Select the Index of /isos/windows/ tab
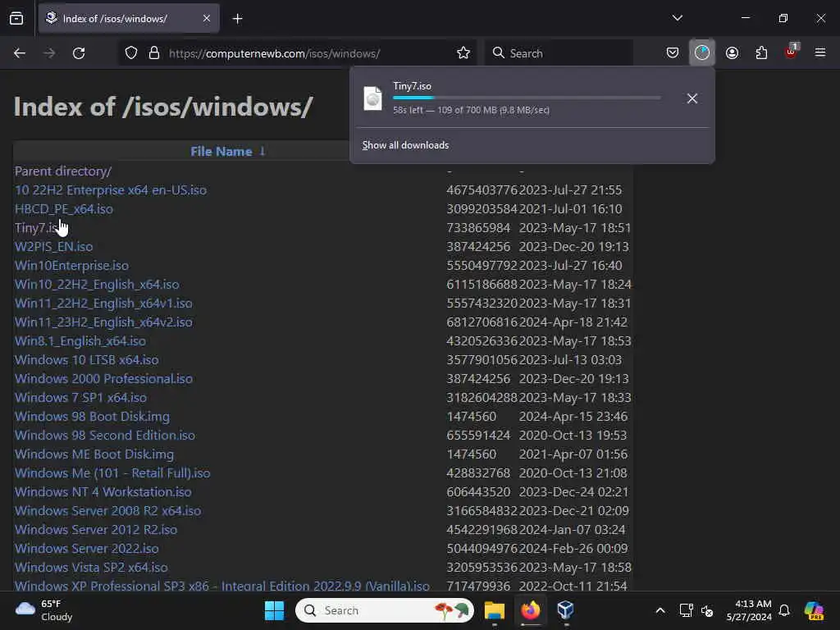The width and height of the screenshot is (840, 630). 129,19
